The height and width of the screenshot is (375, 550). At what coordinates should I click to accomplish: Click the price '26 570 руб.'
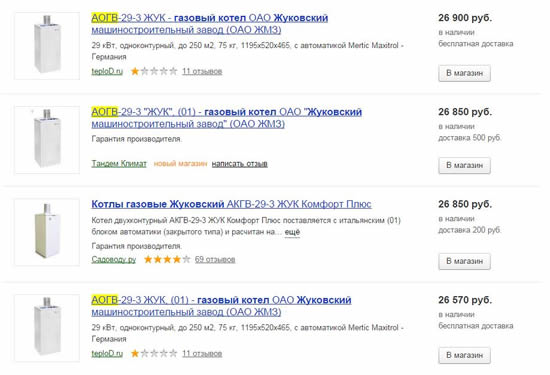(x=465, y=300)
